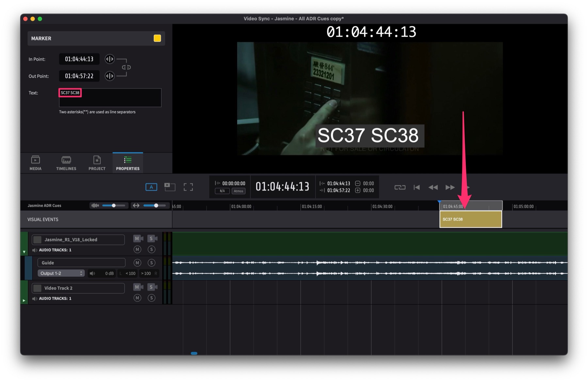Mute audio on Video Track 2
Screen dimensions: 588x382
tap(137, 298)
